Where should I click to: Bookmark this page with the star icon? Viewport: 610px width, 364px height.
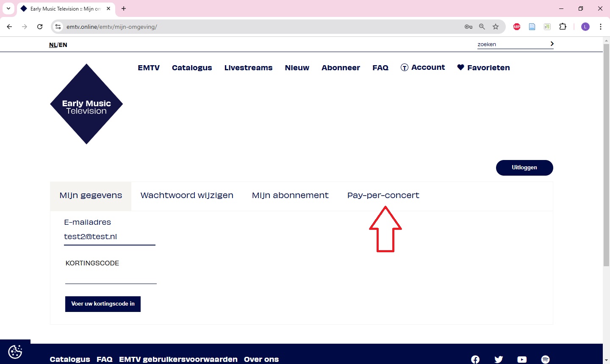496,27
